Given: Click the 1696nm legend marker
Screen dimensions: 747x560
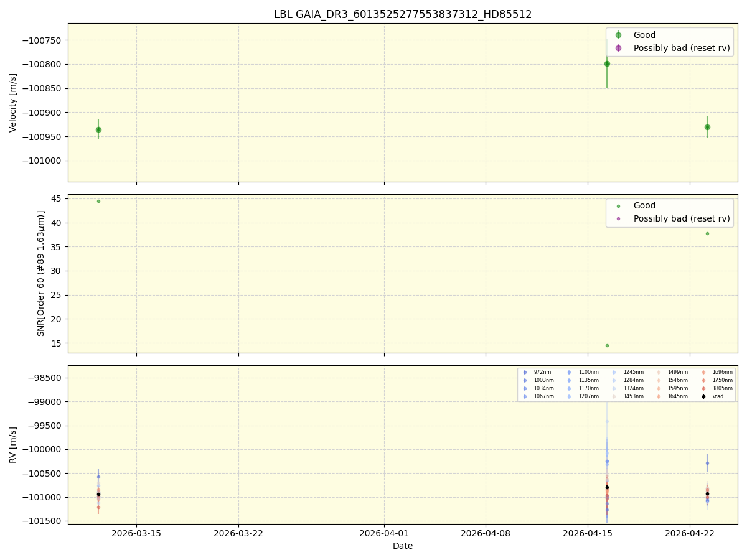Looking at the screenshot, I should [x=703, y=372].
